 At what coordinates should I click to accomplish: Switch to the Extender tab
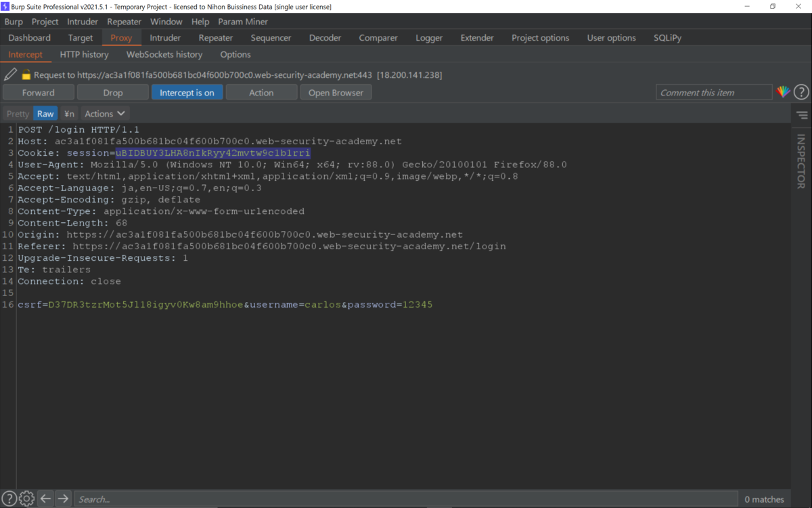(477, 38)
